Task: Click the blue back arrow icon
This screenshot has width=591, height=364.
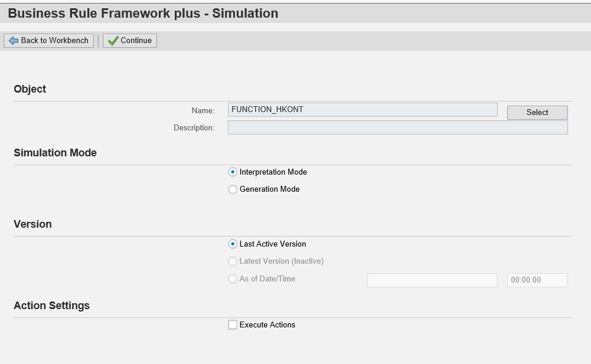Action: click(13, 41)
